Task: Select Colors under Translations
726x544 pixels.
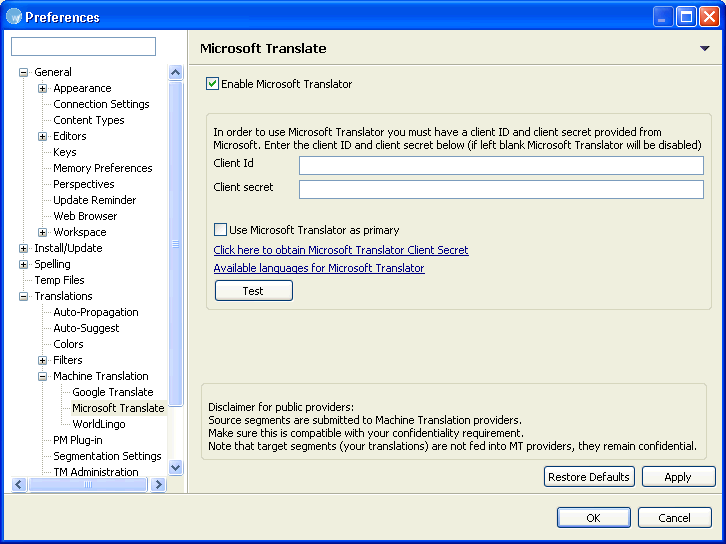Action: pos(68,344)
